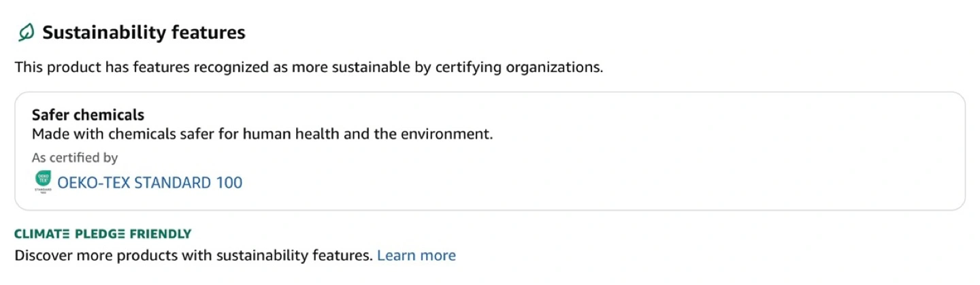Viewport: 980px width, 285px height.
Task: Click the word FRIENDLY in the badge
Action: 161,234
